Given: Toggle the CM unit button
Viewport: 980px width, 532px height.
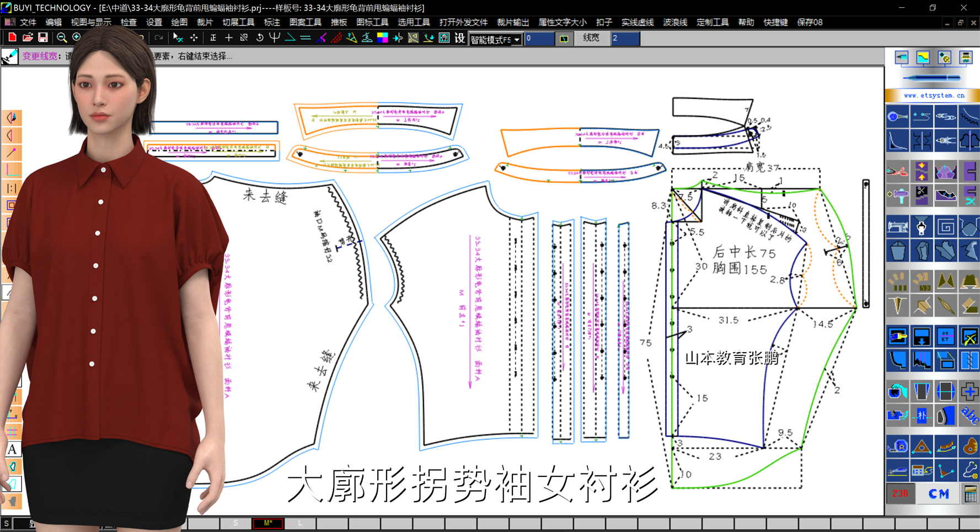Looking at the screenshot, I should 939,493.
